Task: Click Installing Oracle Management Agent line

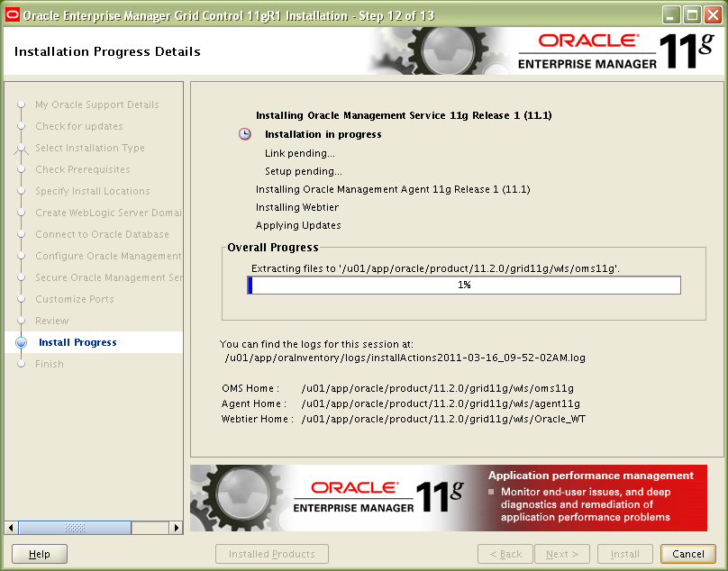Action: [x=393, y=189]
